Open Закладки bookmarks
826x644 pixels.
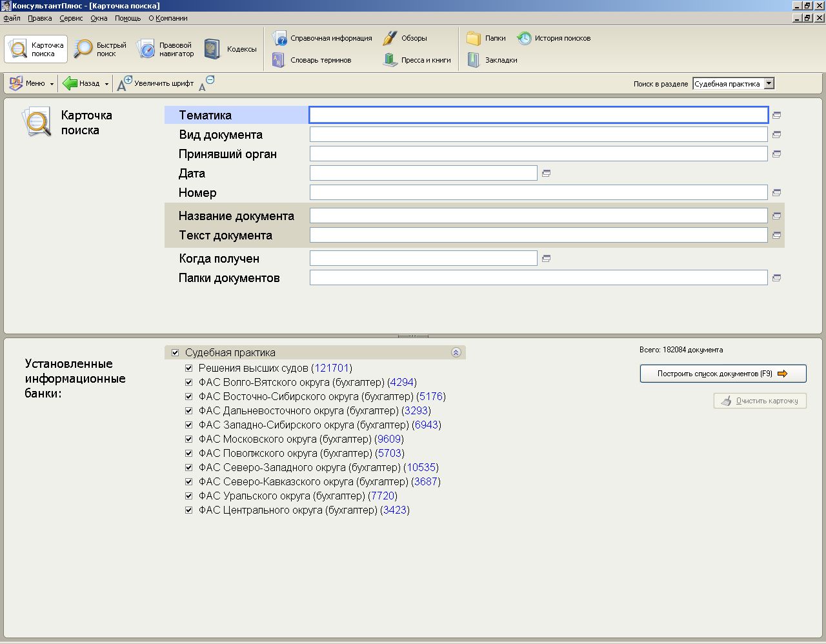point(492,60)
